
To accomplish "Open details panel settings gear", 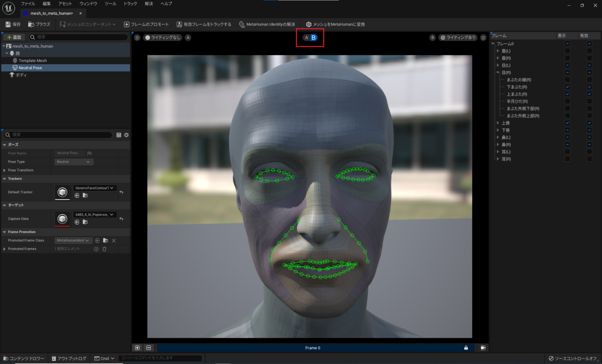I will click(126, 135).
